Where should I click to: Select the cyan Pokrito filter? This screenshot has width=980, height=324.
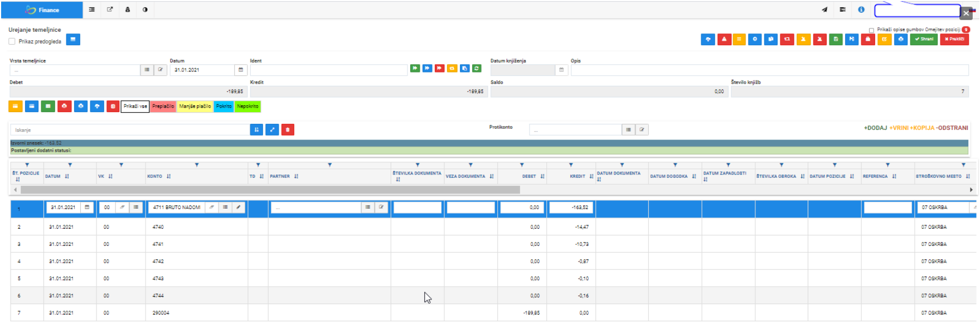(x=224, y=107)
